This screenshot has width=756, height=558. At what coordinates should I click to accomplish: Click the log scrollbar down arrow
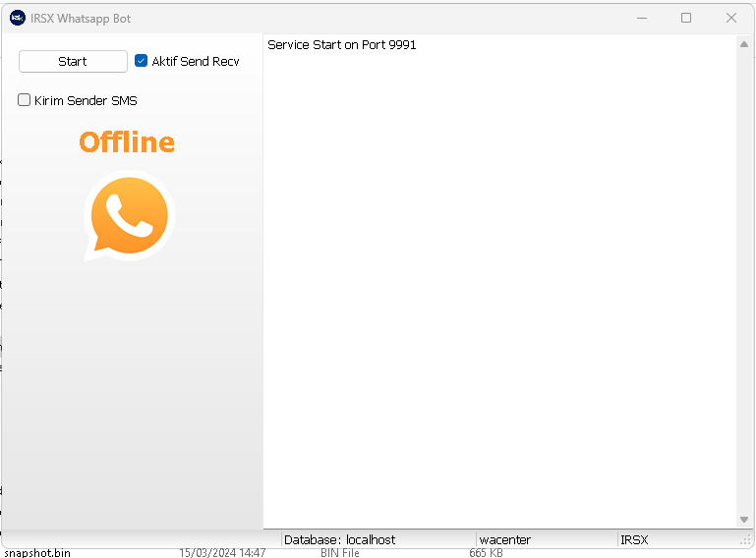744,520
